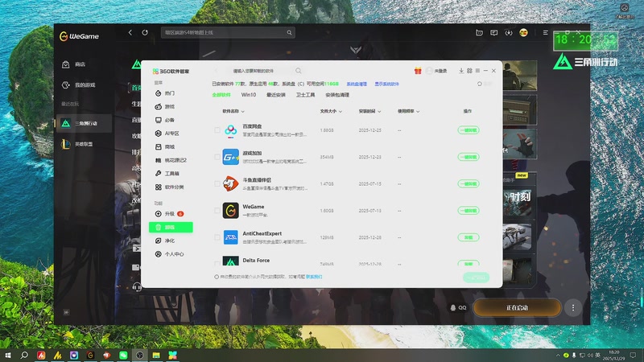The height and width of the screenshot is (362, 644).
Task: Tick the checkbox for WeGame row
Action: [217, 211]
